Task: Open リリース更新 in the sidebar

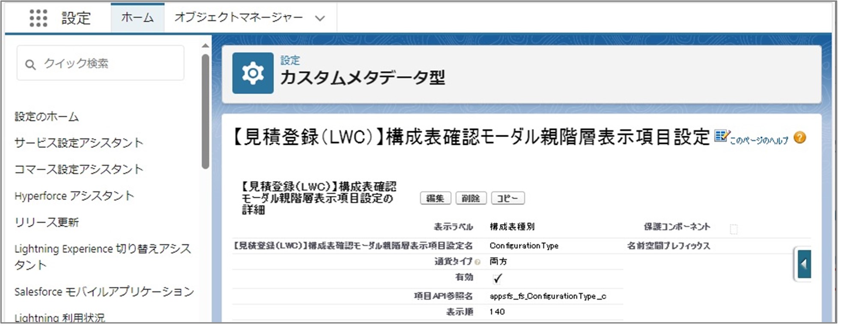Action: [47, 222]
